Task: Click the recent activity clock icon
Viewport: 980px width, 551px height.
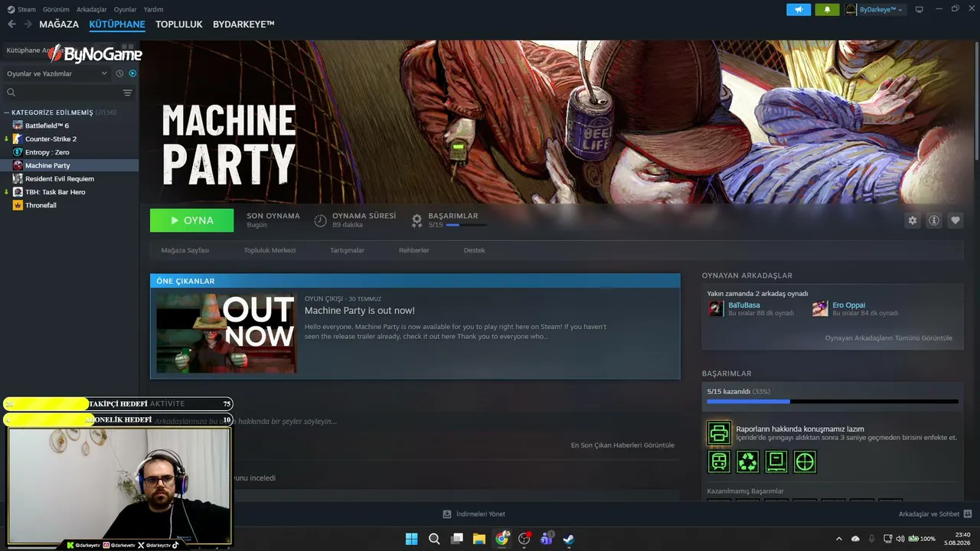Action: [x=119, y=73]
